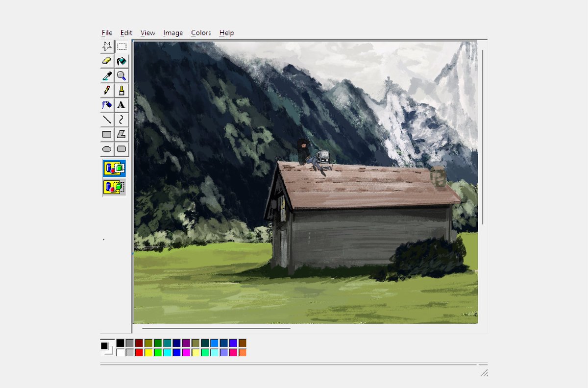Screen dimensions: 588x388
Task: Choose the dark green palette swatch
Action: coord(158,343)
